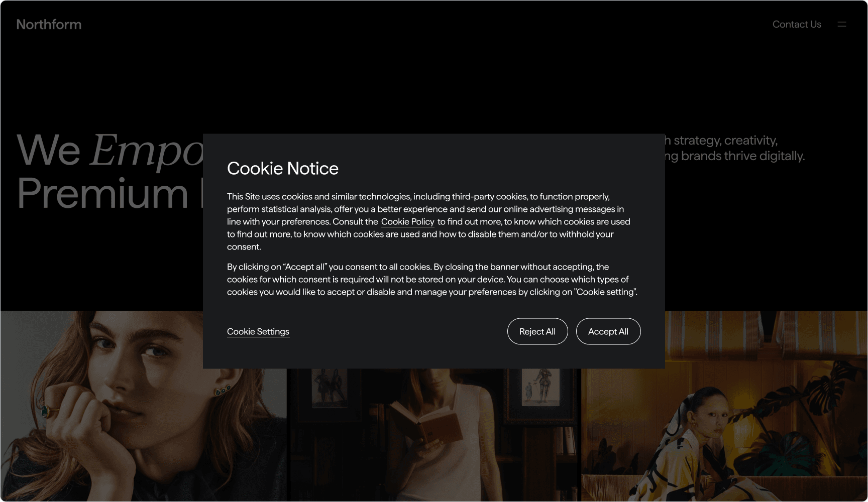Click the paragraph starting "This Site uses cookies"
This screenshot has width=868, height=502.
(x=428, y=221)
